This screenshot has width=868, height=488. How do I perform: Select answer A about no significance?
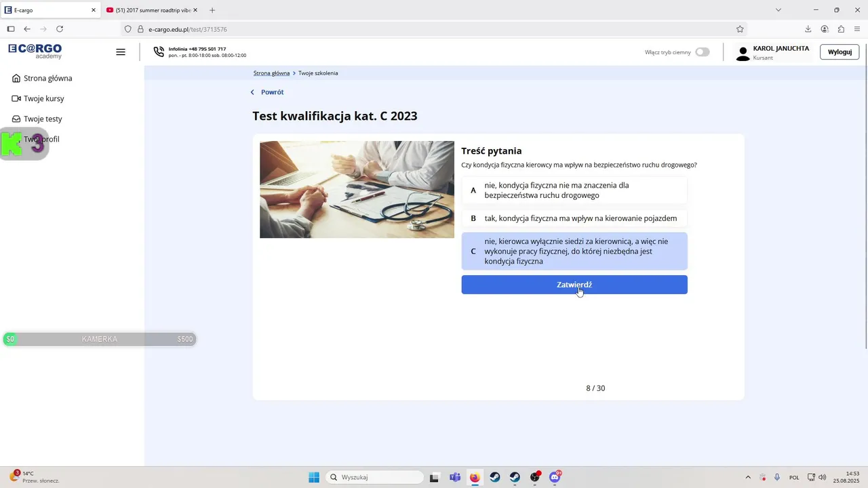574,190
